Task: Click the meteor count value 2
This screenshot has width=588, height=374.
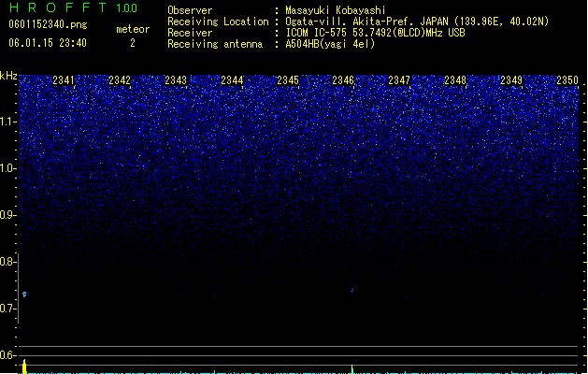Action: tap(133, 43)
